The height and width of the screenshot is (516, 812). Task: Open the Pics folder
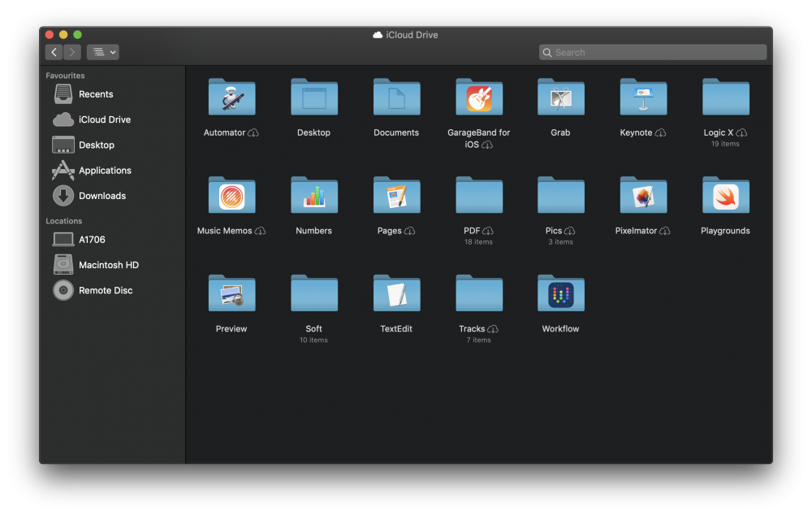(561, 195)
